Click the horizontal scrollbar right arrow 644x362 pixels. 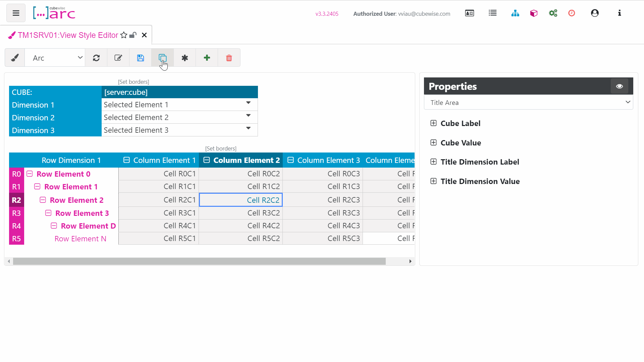[x=410, y=261]
